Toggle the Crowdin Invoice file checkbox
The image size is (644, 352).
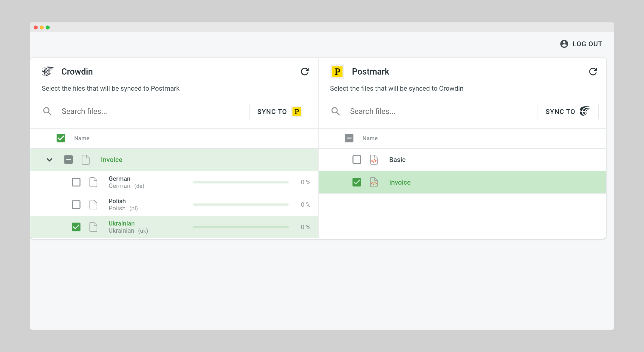coord(69,160)
